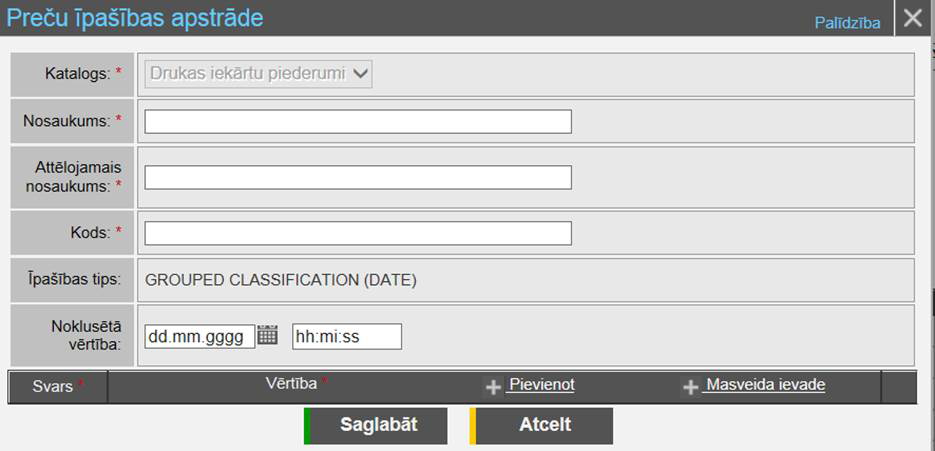Viewport: 935px width, 451px height.
Task: Click the Noklusētā vērtība label
Action: (84, 335)
